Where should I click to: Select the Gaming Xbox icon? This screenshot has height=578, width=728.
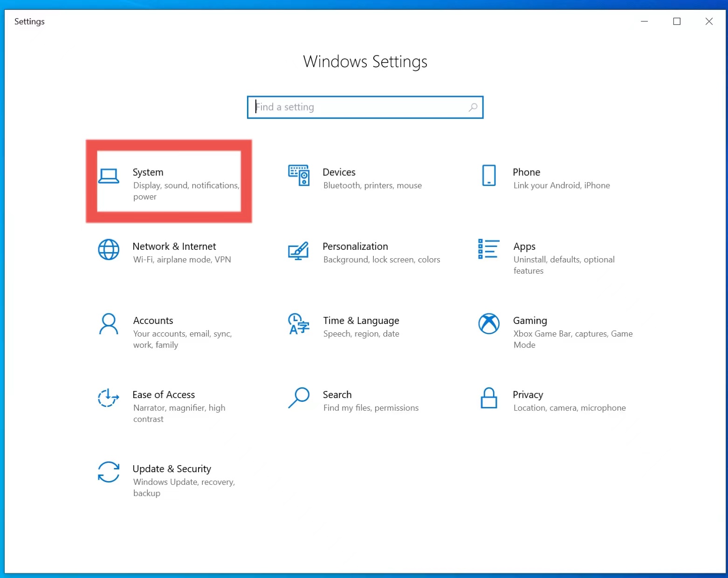(489, 324)
